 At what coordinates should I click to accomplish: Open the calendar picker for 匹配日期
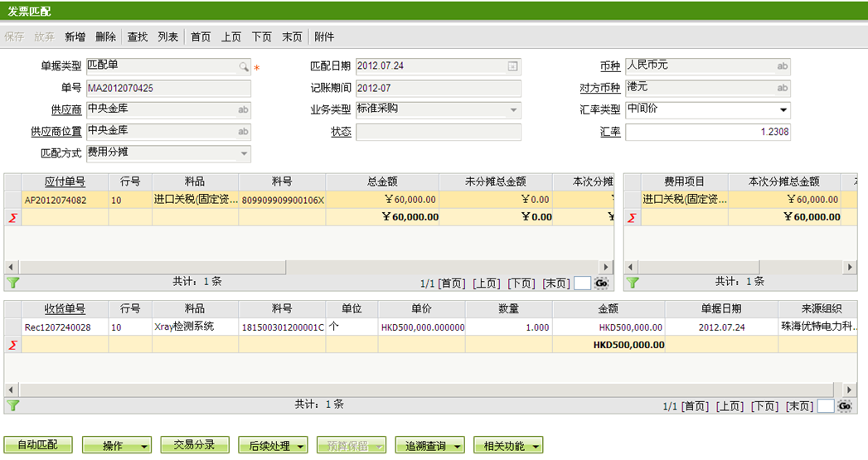pos(512,66)
